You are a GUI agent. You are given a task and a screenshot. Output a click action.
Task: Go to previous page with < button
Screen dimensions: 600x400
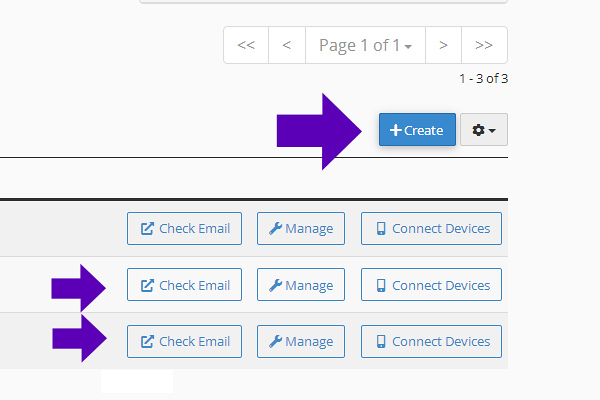click(x=287, y=45)
